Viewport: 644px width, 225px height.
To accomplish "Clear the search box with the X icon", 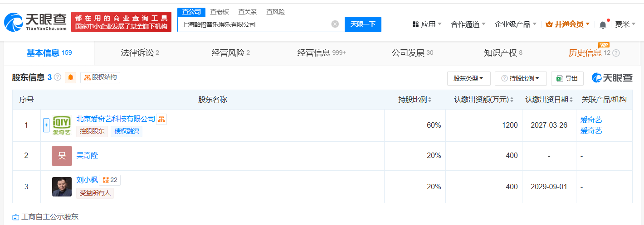I will [335, 24].
